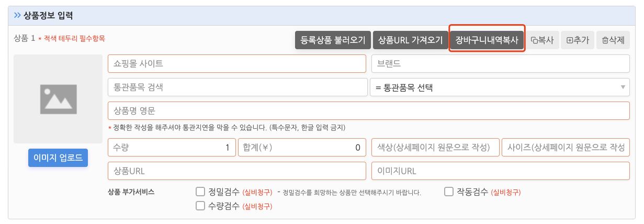Enable the 정밀검수 checkbox
644x224 pixels.
200,192
